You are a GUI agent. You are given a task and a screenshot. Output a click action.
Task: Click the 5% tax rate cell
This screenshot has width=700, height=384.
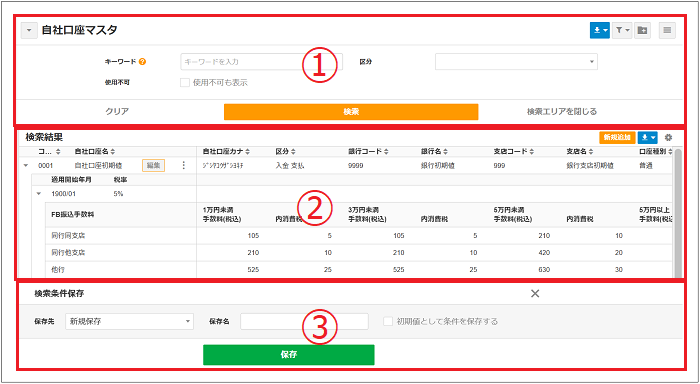pyautogui.click(x=119, y=194)
